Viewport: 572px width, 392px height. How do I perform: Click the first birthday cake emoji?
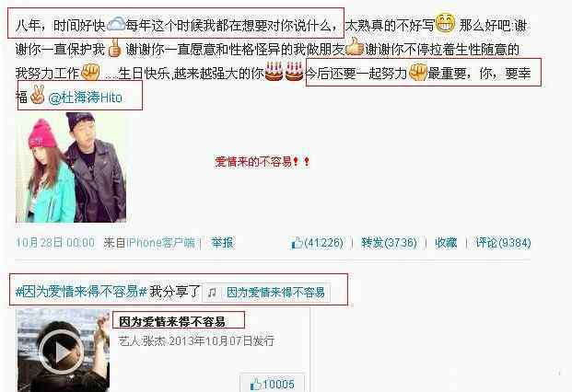tap(274, 72)
